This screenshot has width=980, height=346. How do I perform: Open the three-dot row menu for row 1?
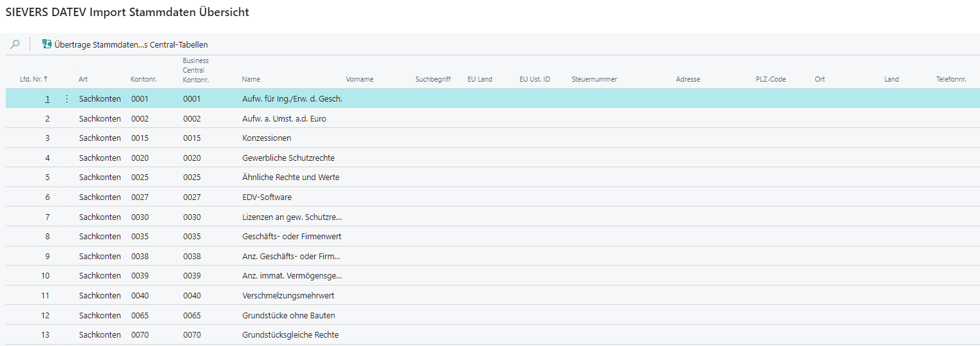pyautogui.click(x=67, y=99)
